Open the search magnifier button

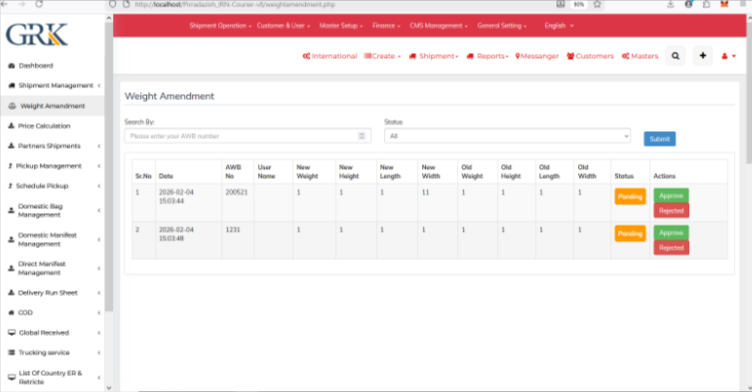[x=675, y=56]
